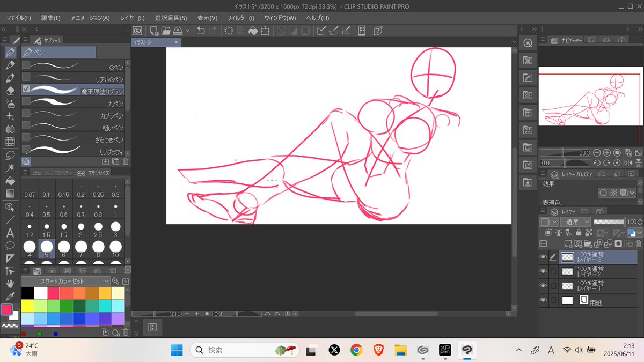
Task: Select the Auto select magic wand tool
Action: [10, 168]
